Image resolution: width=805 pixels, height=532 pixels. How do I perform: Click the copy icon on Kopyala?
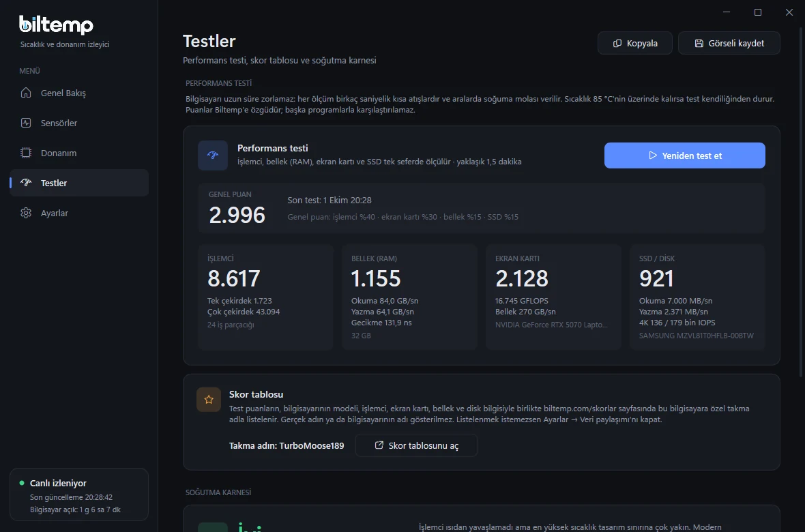tap(617, 43)
